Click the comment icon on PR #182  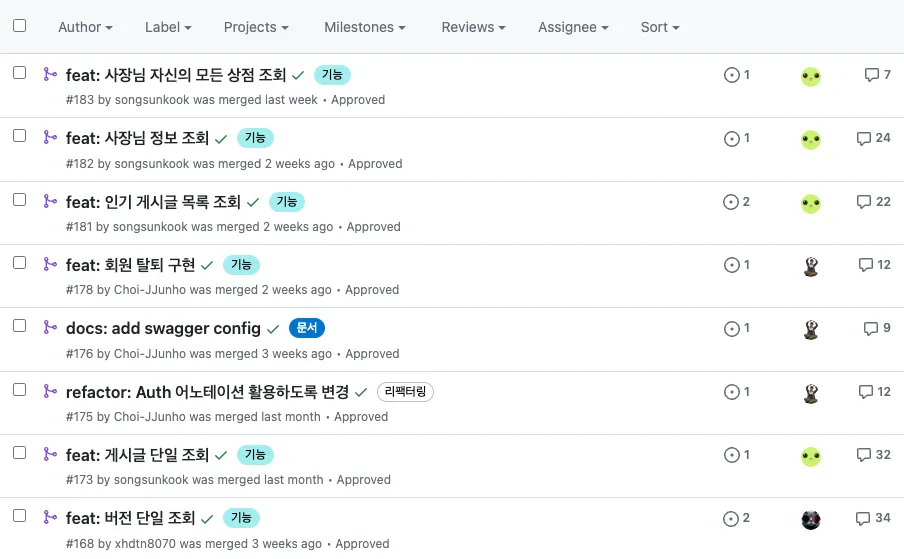(864, 139)
